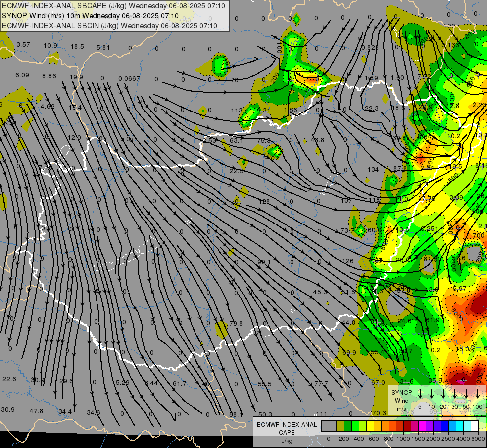Click the map value 47.8
This screenshot has width=487, height=448.
click(x=36, y=411)
